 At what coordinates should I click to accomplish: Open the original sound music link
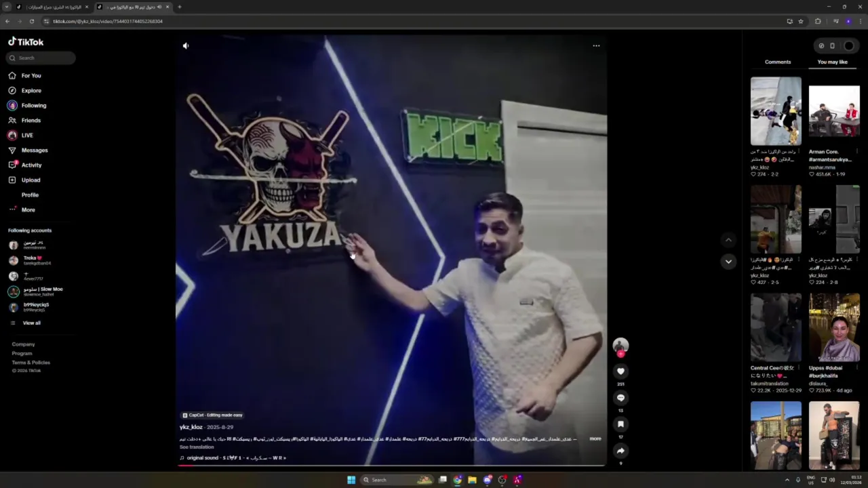tap(234, 458)
